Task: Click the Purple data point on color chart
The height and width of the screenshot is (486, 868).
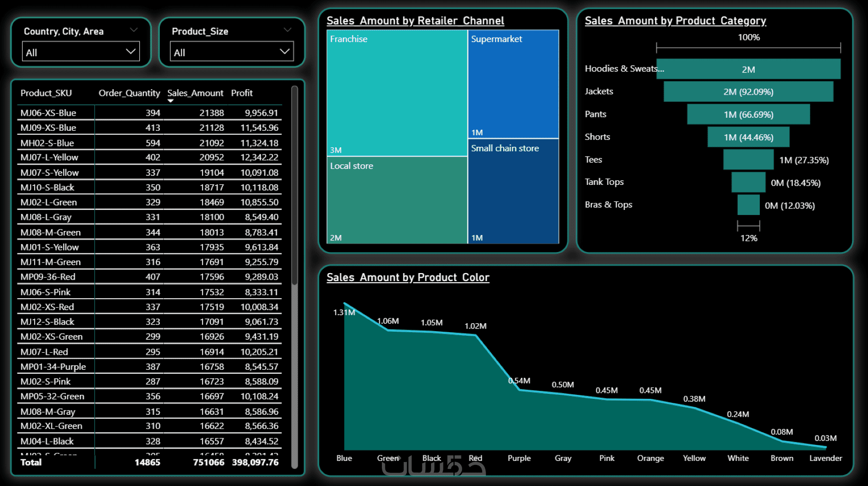Action: [520, 390]
